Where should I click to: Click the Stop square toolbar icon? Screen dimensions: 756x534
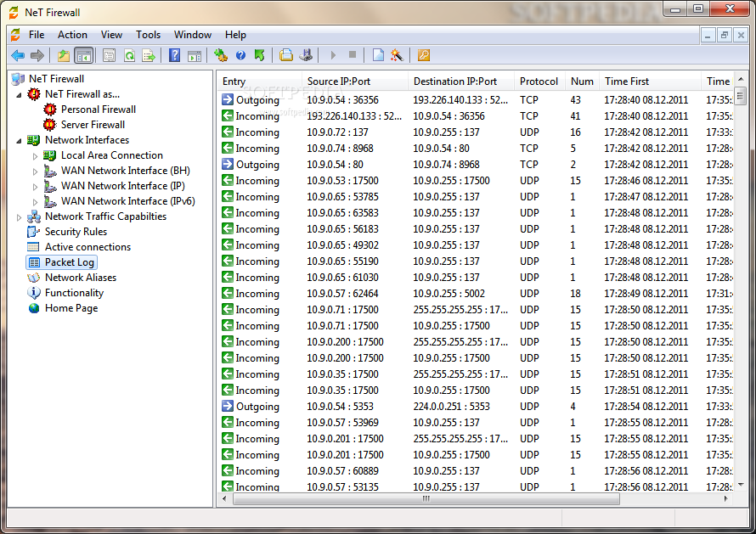(353, 55)
